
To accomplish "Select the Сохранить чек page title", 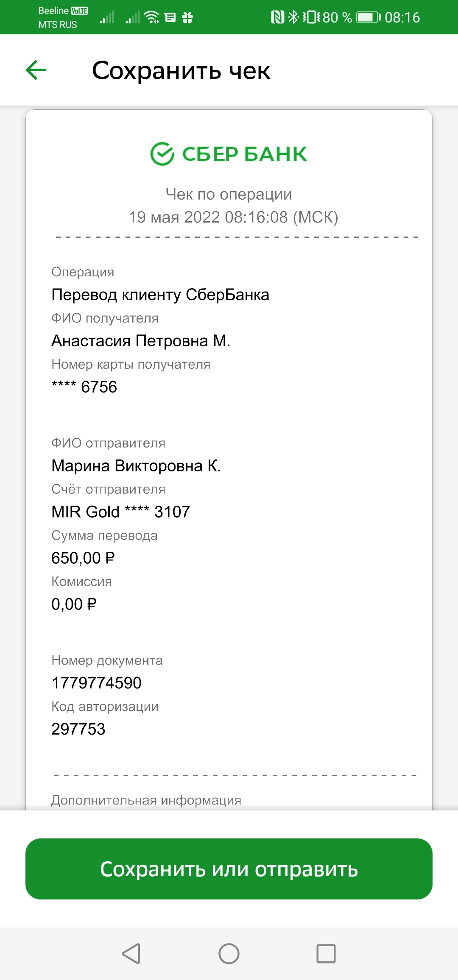I will coord(181,70).
